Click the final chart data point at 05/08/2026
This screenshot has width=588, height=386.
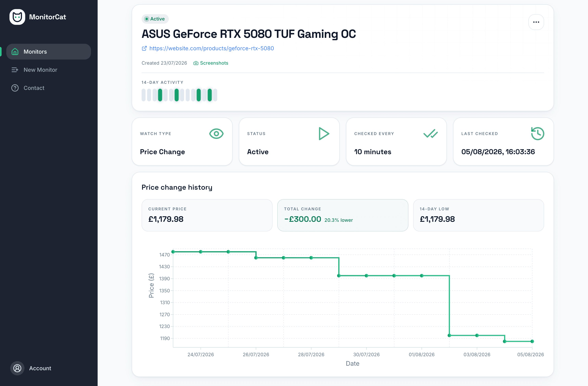tap(532, 341)
